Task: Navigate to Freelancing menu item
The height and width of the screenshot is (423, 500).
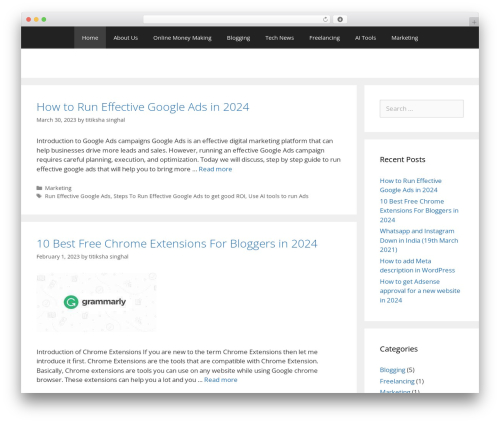Action: point(324,38)
